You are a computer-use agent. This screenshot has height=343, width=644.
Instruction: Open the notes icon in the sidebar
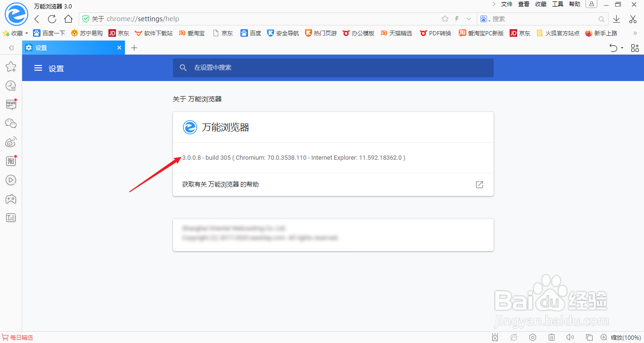pos(11,218)
